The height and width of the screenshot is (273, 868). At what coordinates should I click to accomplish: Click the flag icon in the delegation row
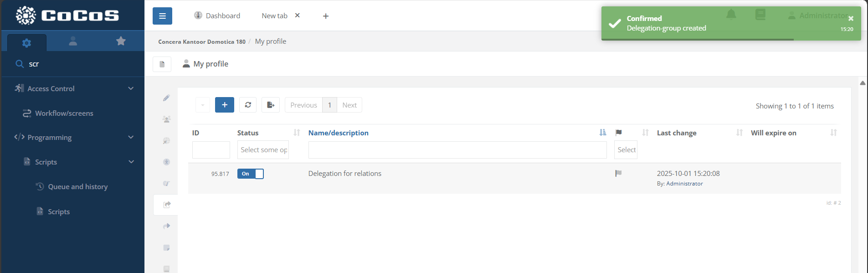(618, 174)
